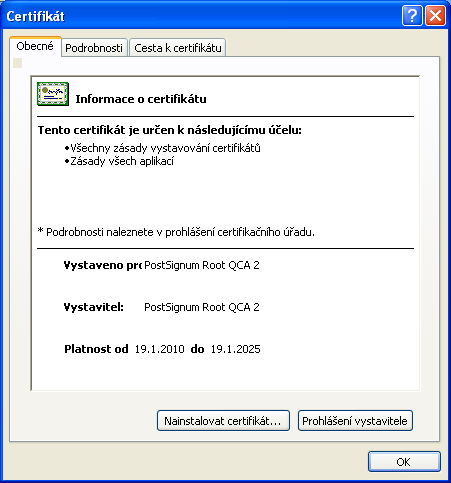This screenshot has height=483, width=451.
Task: Click the 'Podrobnosti naleznete v prohlášení' note
Action: click(x=176, y=232)
